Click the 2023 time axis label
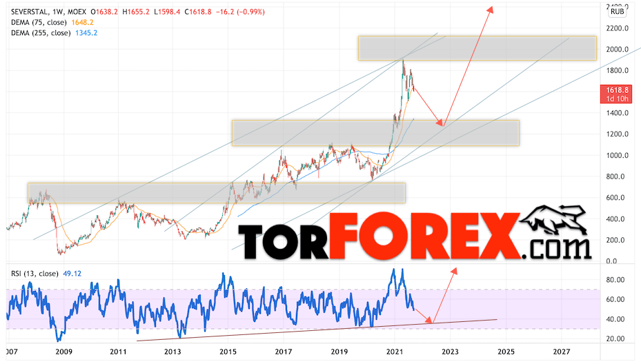641x364 pixels. [x=451, y=352]
